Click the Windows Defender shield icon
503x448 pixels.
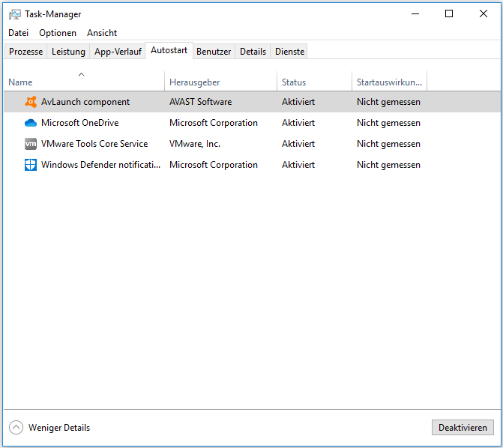pos(31,165)
